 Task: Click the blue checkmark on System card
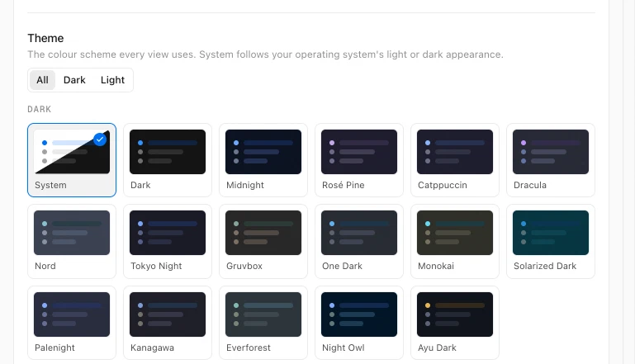coord(100,139)
